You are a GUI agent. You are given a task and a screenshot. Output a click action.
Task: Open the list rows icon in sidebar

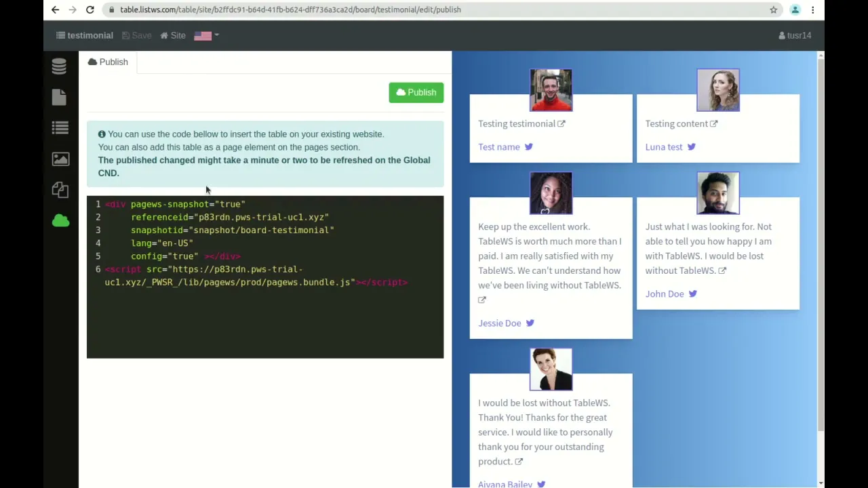tap(60, 127)
